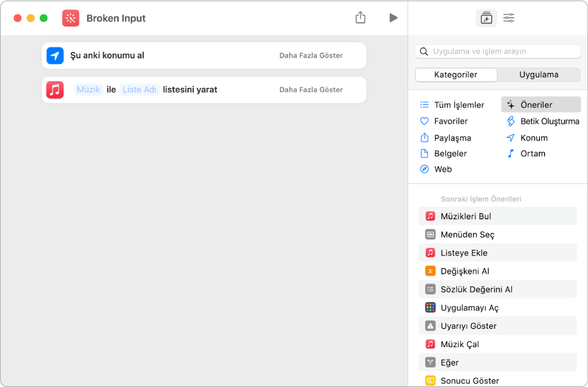Click the Broken Input shortcut icon
588x387 pixels.
coord(71,18)
